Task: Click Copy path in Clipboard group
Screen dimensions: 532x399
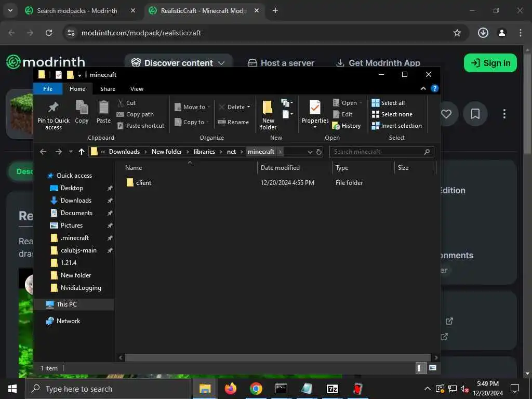Action: point(135,114)
